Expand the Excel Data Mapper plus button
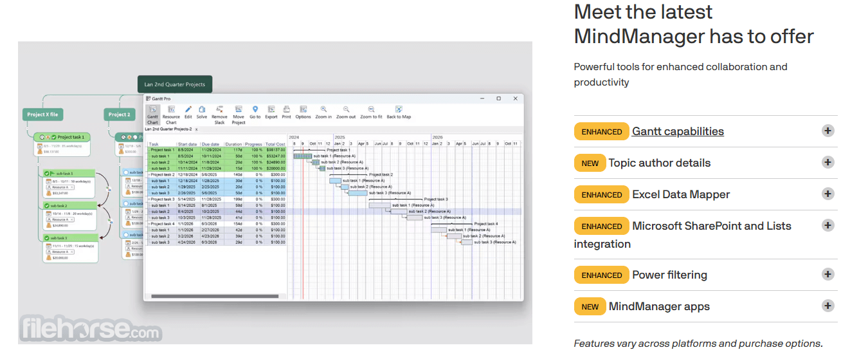868x361 pixels. tap(828, 194)
